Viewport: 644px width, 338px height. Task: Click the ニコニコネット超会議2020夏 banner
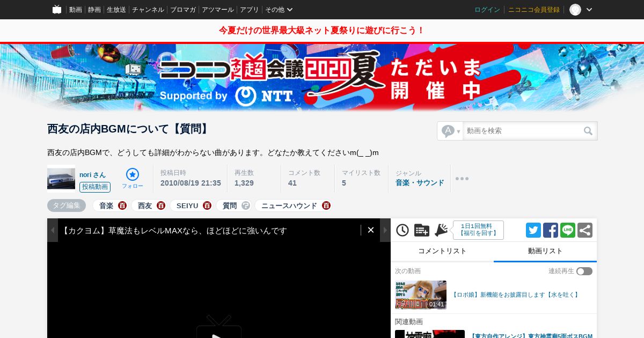tap(322, 77)
